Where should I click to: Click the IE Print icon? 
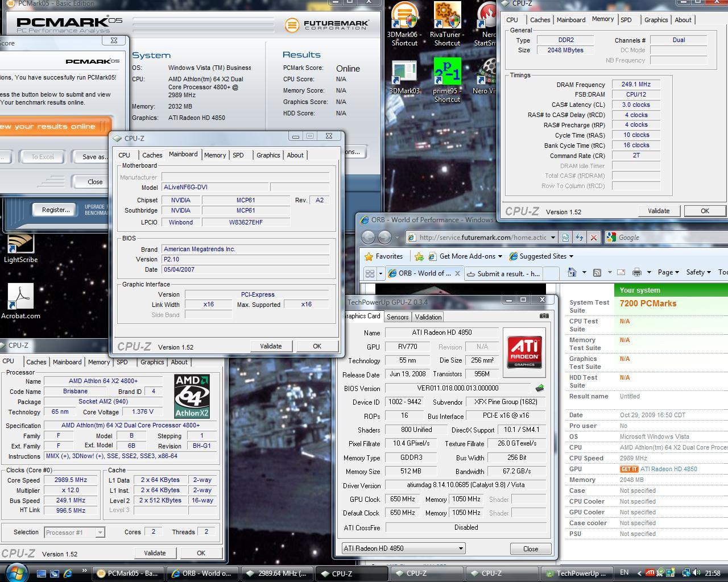click(637, 272)
